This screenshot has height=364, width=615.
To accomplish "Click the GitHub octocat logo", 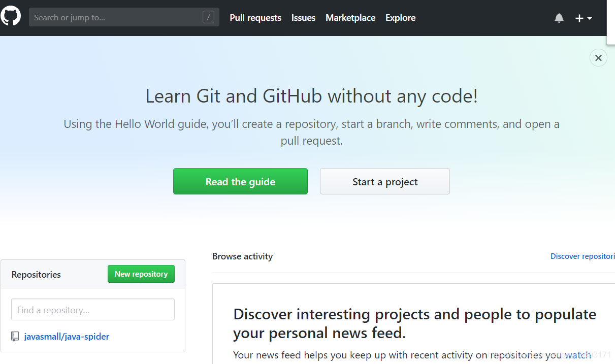I will (x=11, y=15).
